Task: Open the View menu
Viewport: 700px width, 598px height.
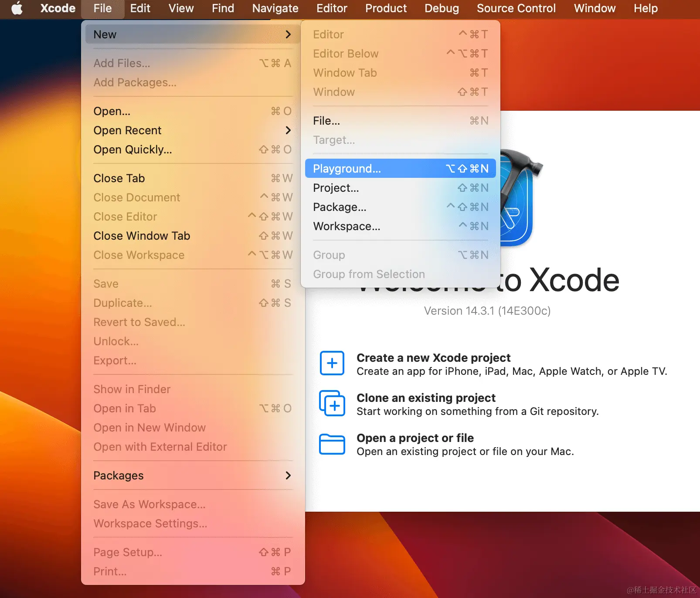Action: pos(181,8)
